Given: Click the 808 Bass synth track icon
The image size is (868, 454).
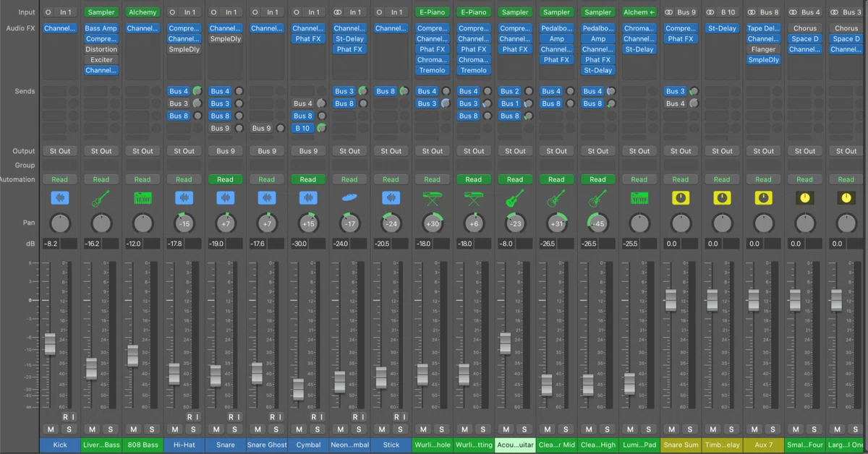Looking at the screenshot, I should pos(142,198).
